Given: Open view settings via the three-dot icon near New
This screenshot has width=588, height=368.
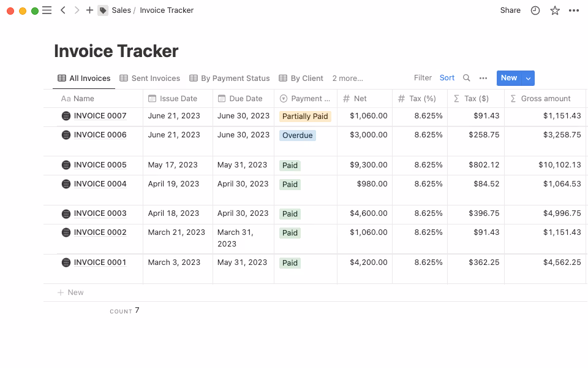Looking at the screenshot, I should tap(483, 79).
